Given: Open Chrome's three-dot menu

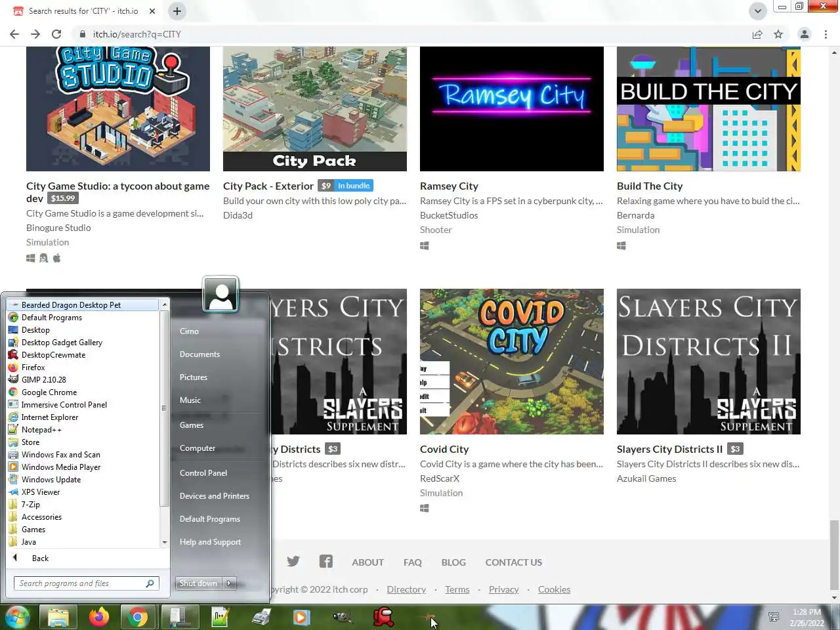Looking at the screenshot, I should coord(826,34).
